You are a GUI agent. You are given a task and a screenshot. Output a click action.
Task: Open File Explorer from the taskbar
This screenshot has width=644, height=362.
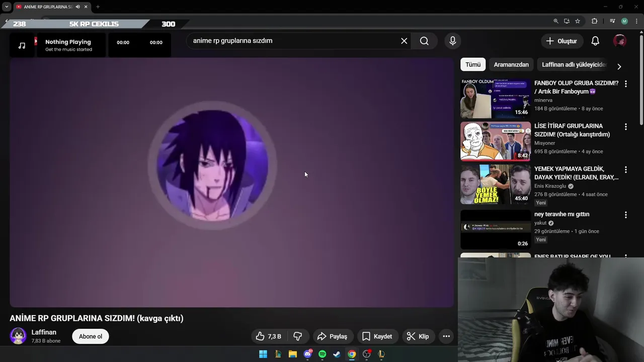[x=292, y=354]
